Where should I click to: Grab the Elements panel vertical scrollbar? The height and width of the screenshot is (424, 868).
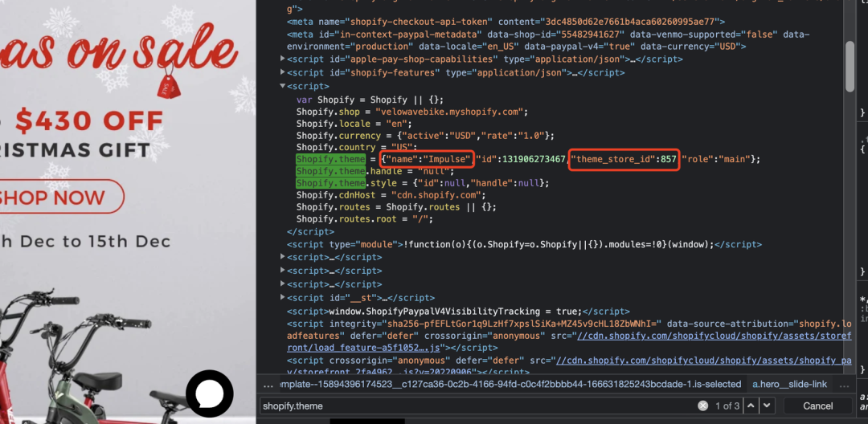[x=850, y=67]
